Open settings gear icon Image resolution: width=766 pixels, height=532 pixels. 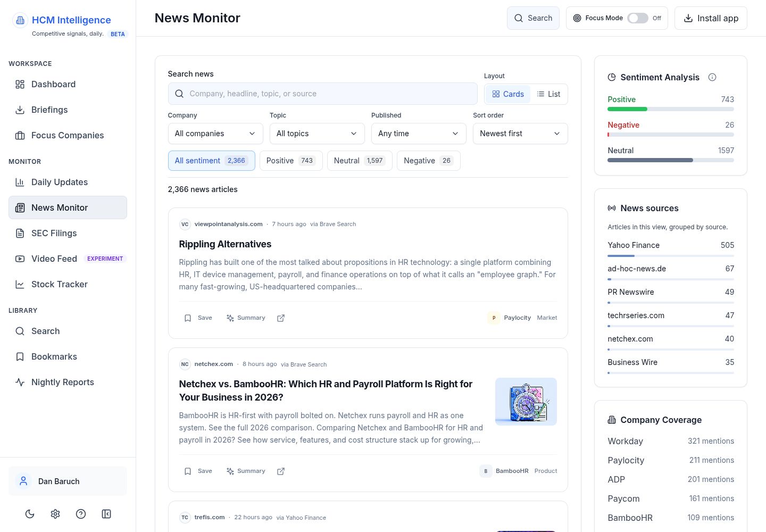point(55,514)
